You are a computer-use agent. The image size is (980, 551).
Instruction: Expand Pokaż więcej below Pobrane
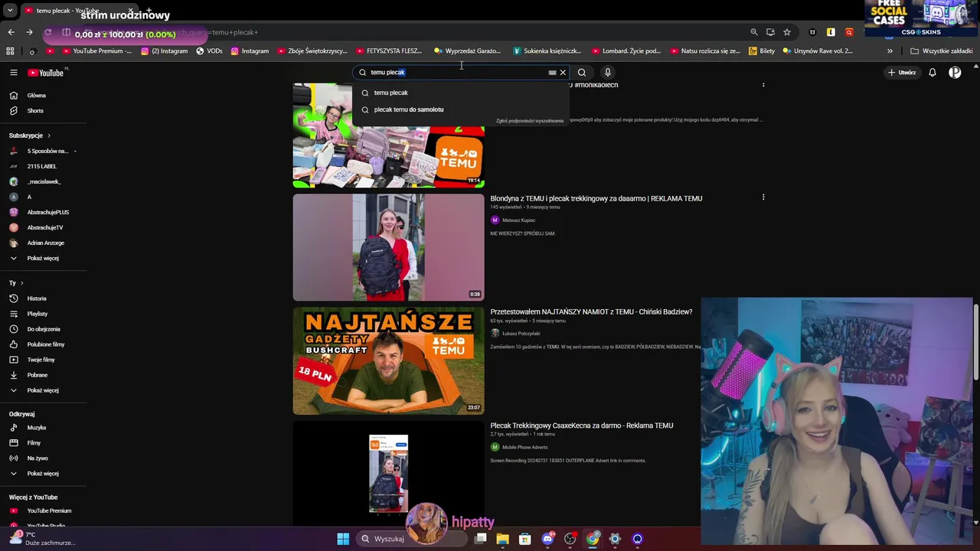43,390
